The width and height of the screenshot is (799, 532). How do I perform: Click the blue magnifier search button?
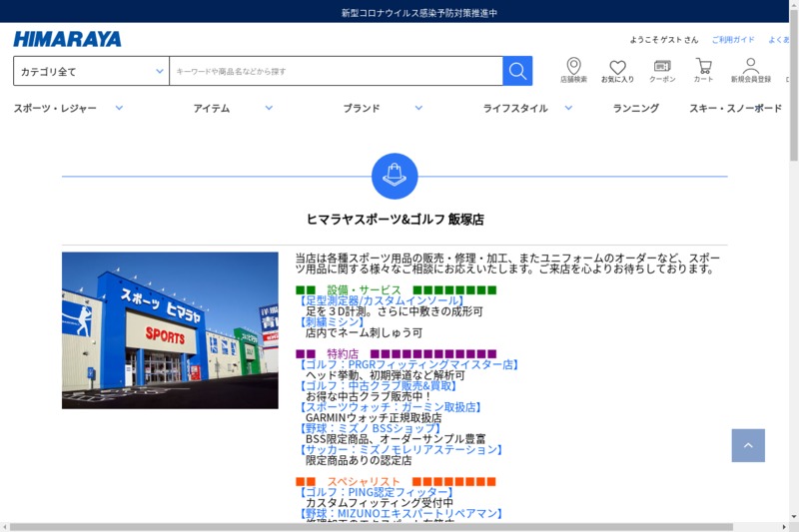(517, 71)
